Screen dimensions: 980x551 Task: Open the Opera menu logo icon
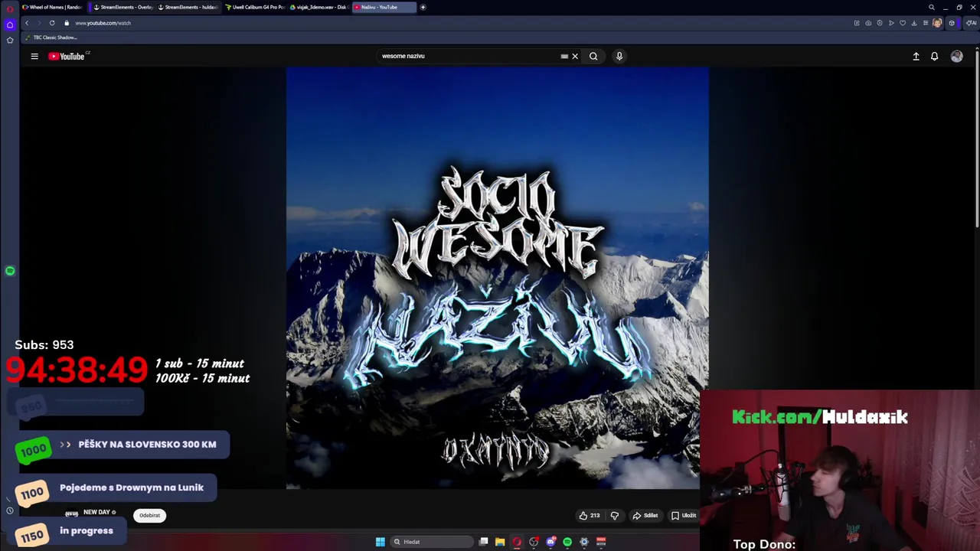(x=10, y=8)
